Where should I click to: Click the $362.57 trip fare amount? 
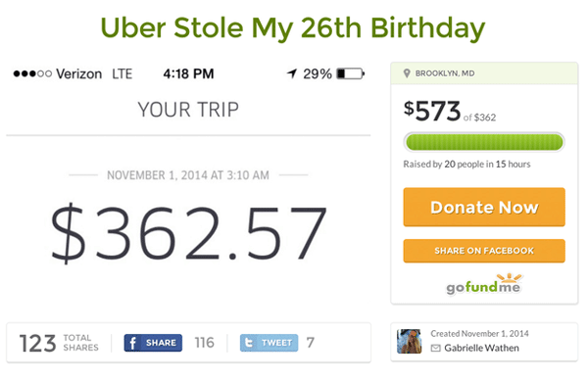coord(188,232)
